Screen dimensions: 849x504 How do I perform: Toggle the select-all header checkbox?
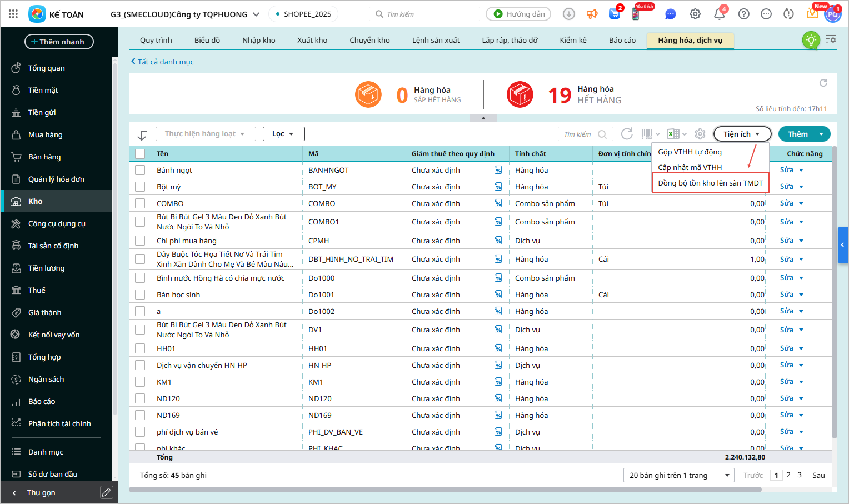[140, 154]
